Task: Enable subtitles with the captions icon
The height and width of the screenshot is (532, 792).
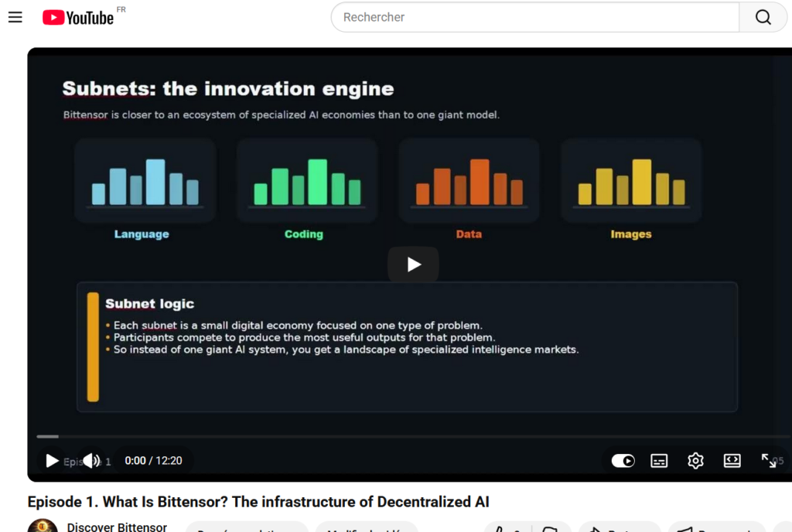Action: pyautogui.click(x=659, y=461)
